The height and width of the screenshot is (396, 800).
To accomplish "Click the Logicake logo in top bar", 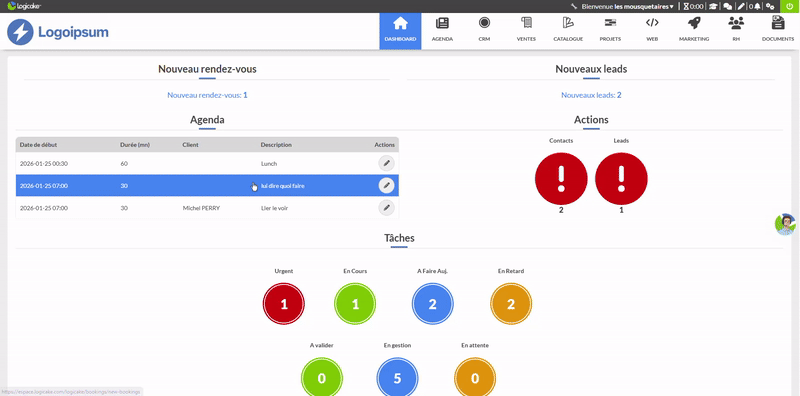I will click(24, 6).
